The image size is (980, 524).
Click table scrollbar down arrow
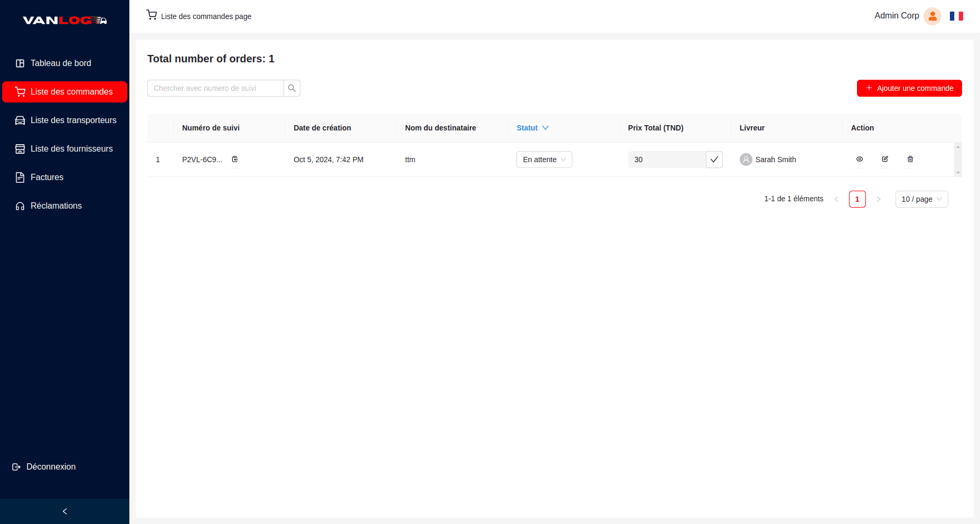pyautogui.click(x=958, y=173)
